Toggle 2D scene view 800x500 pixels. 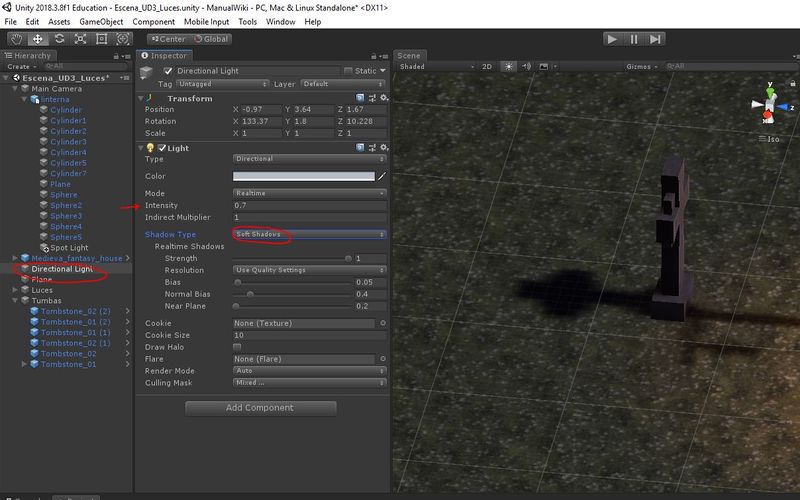click(487, 66)
